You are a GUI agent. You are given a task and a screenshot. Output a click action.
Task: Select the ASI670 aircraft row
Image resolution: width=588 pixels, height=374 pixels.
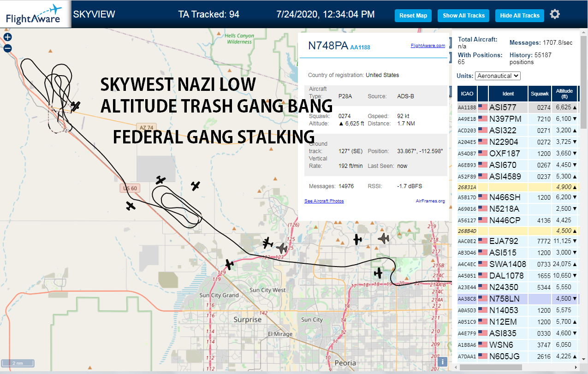click(x=517, y=165)
